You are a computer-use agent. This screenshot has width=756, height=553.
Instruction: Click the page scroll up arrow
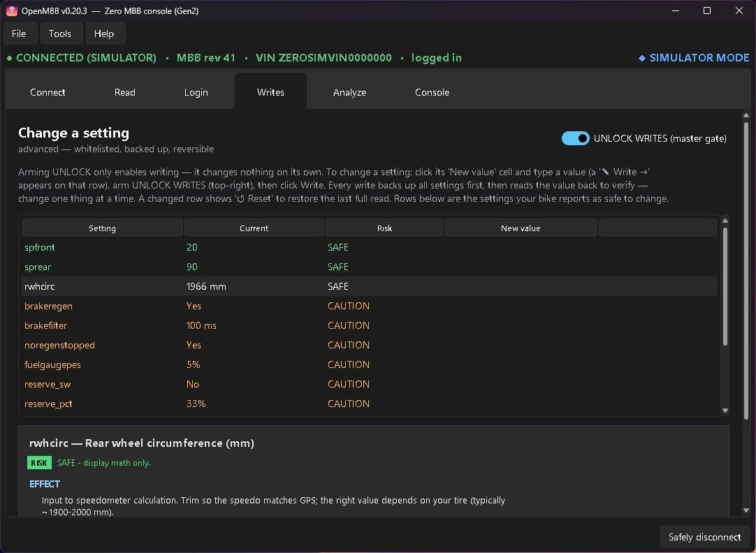746,115
